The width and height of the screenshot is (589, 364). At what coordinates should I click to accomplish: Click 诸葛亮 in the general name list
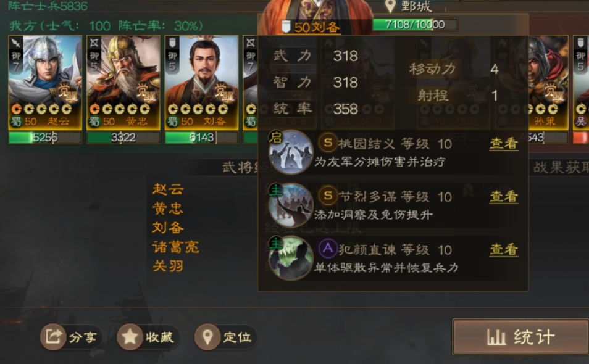click(x=176, y=247)
